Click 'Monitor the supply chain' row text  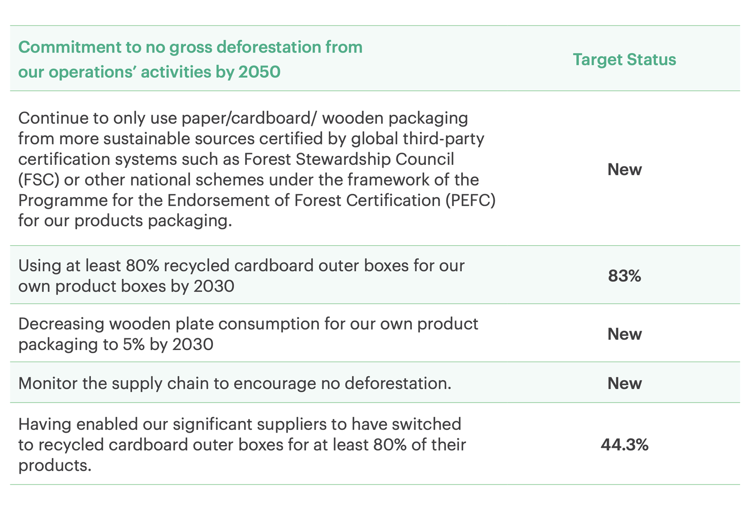pyautogui.click(x=235, y=383)
